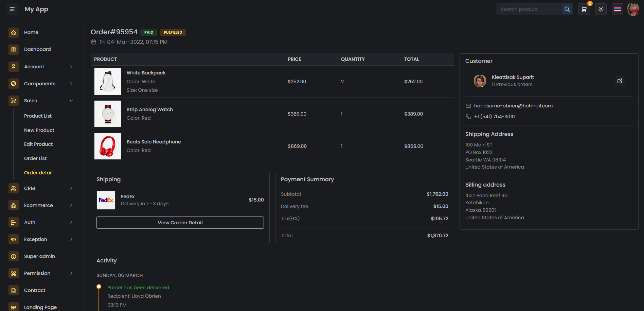Click White Backpack product name

point(146,73)
